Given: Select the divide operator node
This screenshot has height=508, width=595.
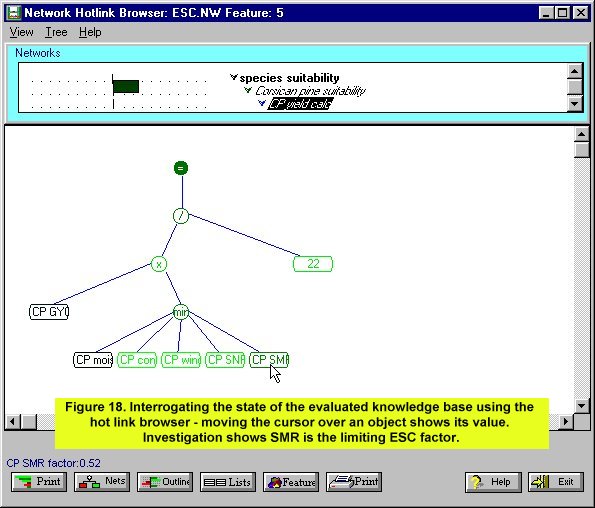Looking at the screenshot, I should (181, 216).
